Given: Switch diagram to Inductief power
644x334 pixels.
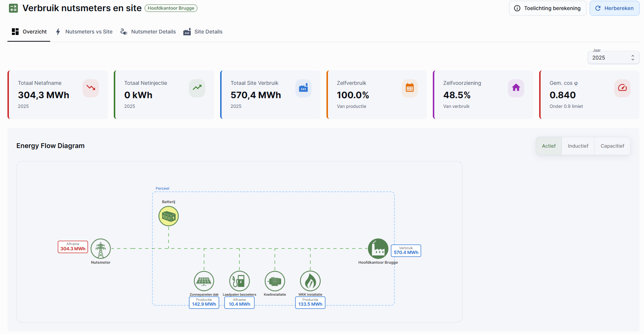Looking at the screenshot, I should (x=578, y=146).
